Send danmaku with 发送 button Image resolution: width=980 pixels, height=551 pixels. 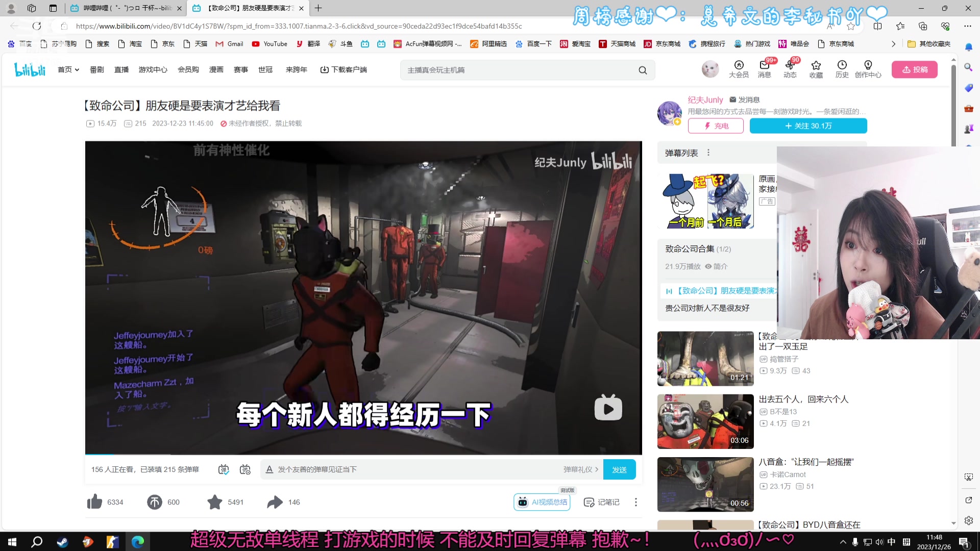point(619,469)
